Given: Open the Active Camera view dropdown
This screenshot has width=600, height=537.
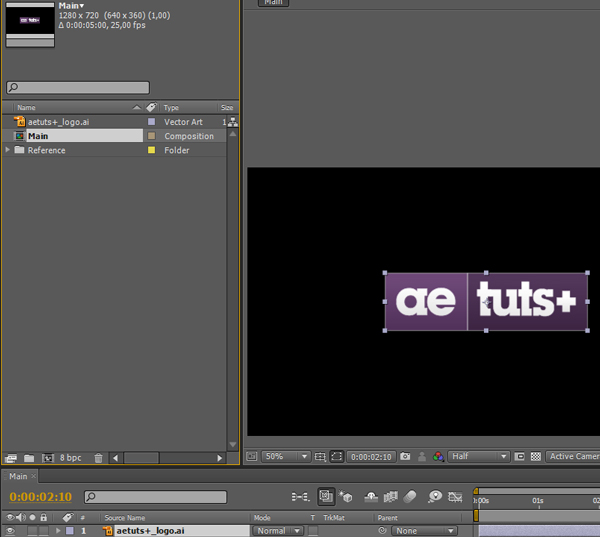Looking at the screenshot, I should [573, 456].
